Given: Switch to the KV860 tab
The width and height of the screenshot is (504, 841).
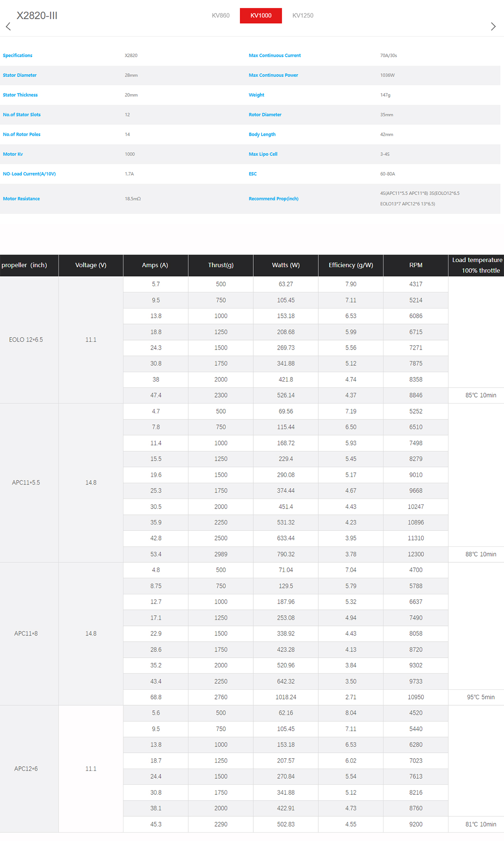Looking at the screenshot, I should point(220,16).
